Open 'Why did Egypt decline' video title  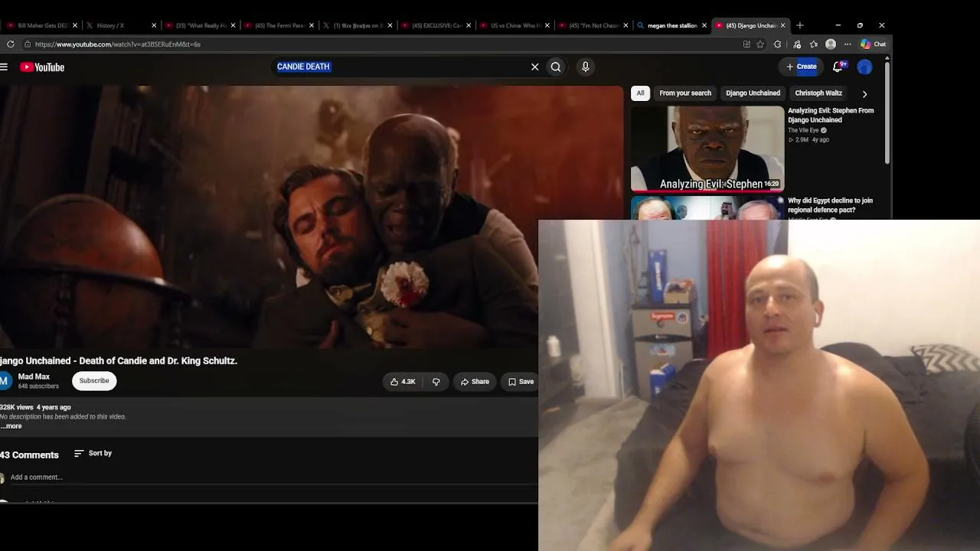830,205
